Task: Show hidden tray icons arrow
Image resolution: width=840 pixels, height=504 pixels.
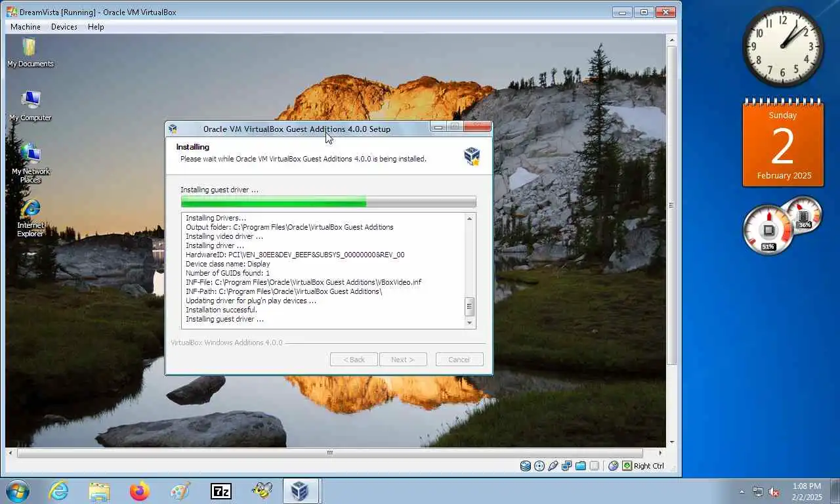Action: click(x=742, y=492)
